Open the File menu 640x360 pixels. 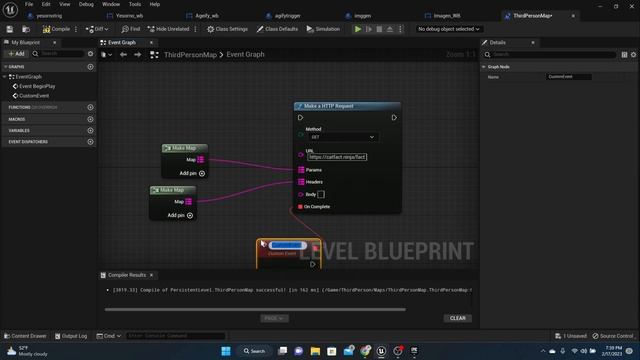[29, 4]
